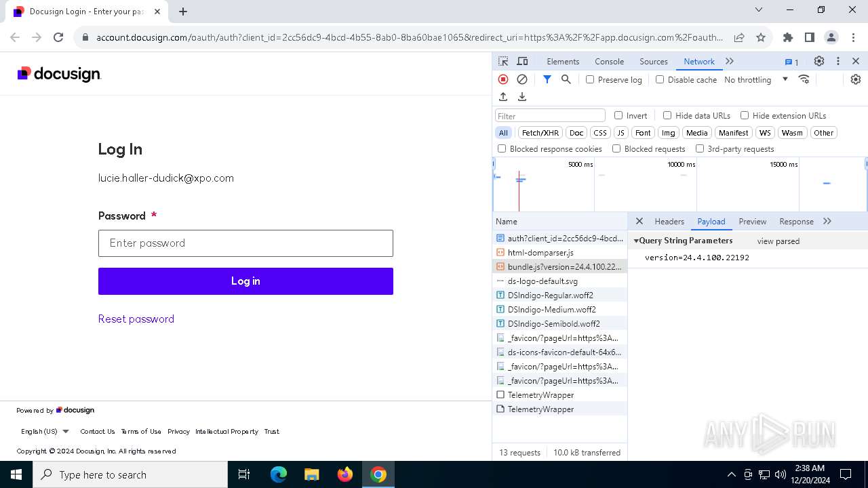Check Blocked response cookies
This screenshot has width=868, height=488.
[502, 148]
